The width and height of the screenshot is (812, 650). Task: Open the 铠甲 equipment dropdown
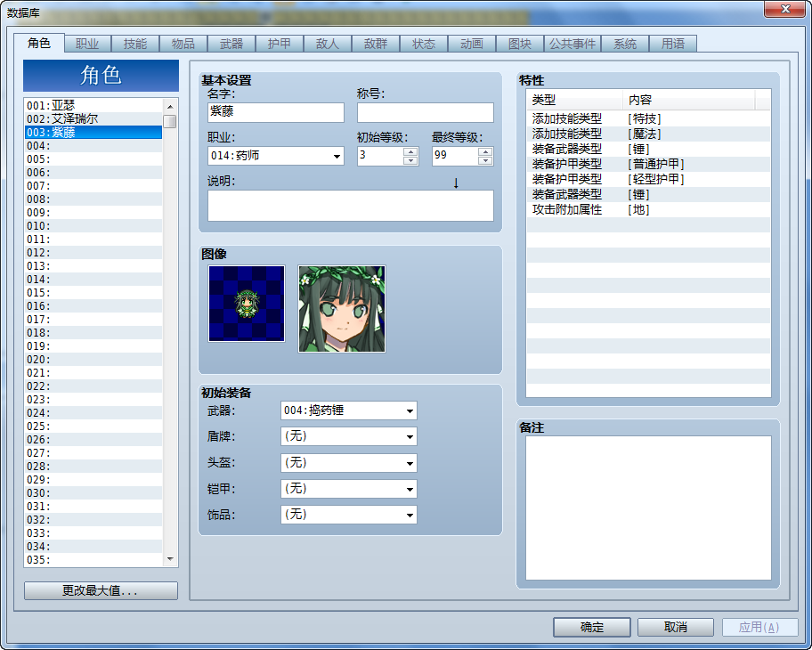tap(348, 489)
